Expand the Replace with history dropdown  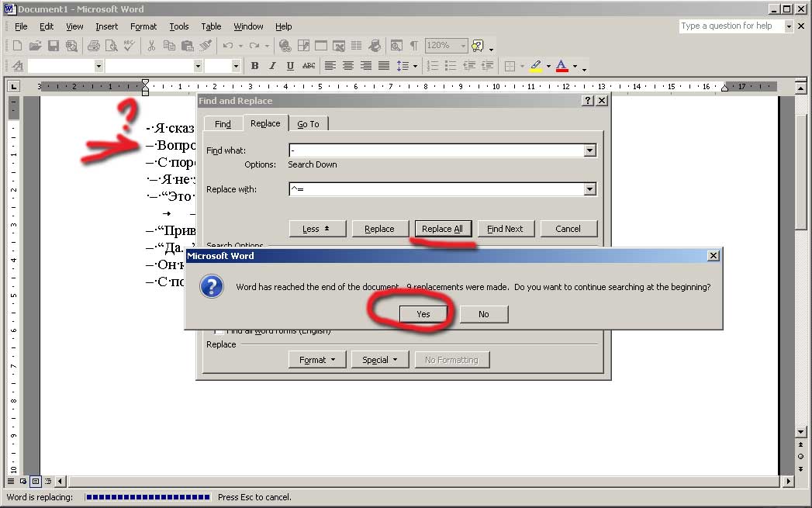tap(590, 189)
